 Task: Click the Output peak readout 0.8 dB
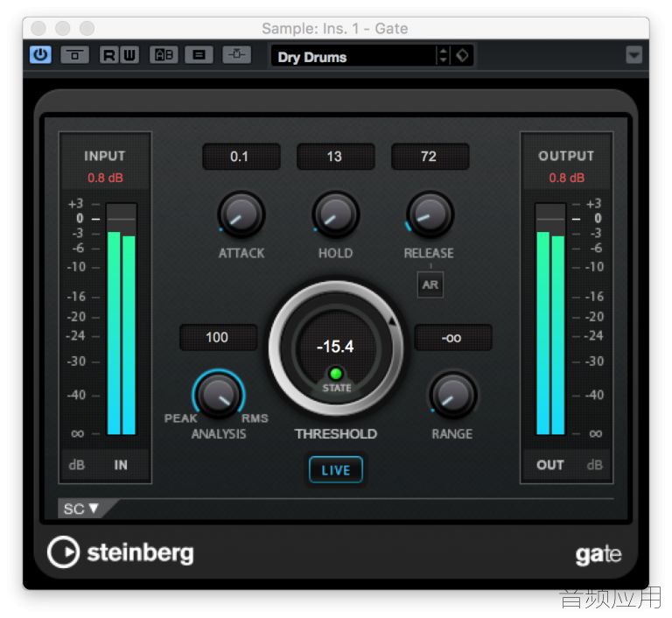567,178
